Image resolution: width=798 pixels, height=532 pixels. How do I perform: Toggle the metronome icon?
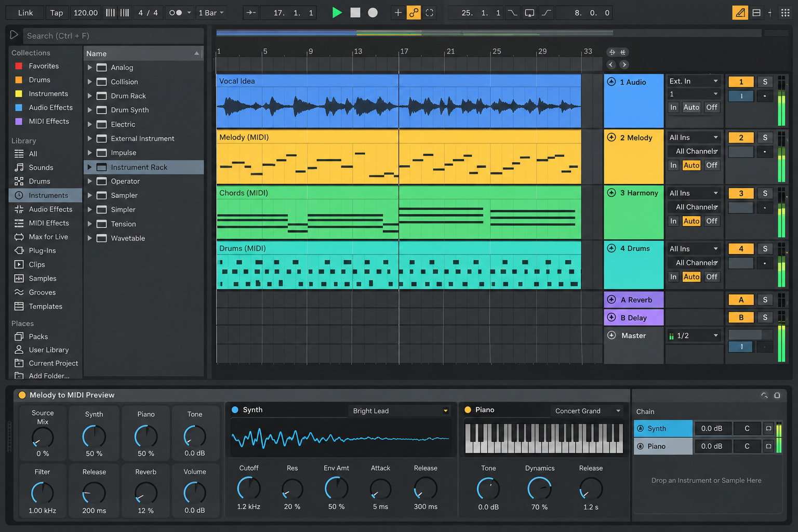click(x=176, y=12)
